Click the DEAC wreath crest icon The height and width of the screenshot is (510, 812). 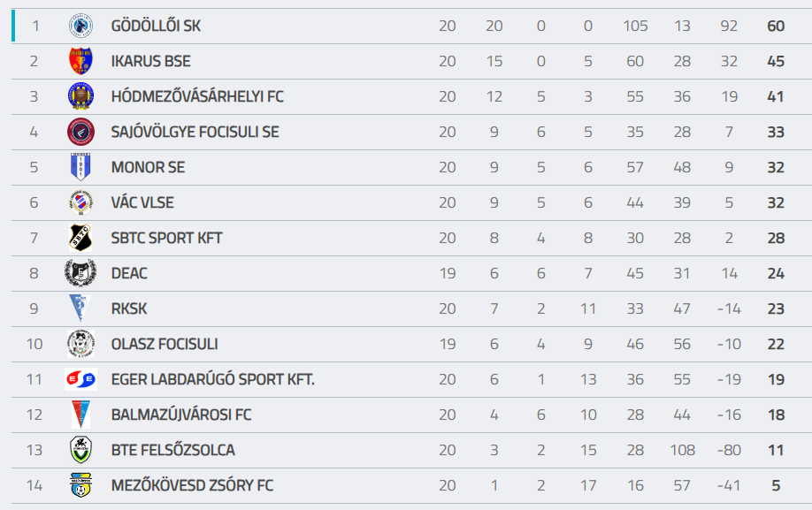click(80, 273)
